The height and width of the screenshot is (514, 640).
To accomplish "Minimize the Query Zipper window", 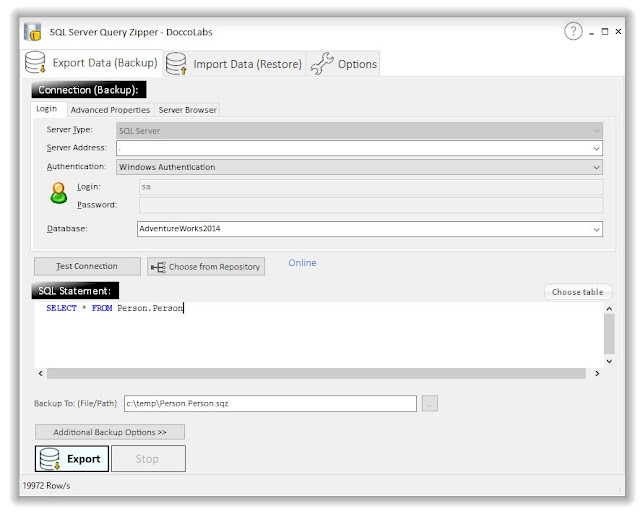I will (x=591, y=32).
